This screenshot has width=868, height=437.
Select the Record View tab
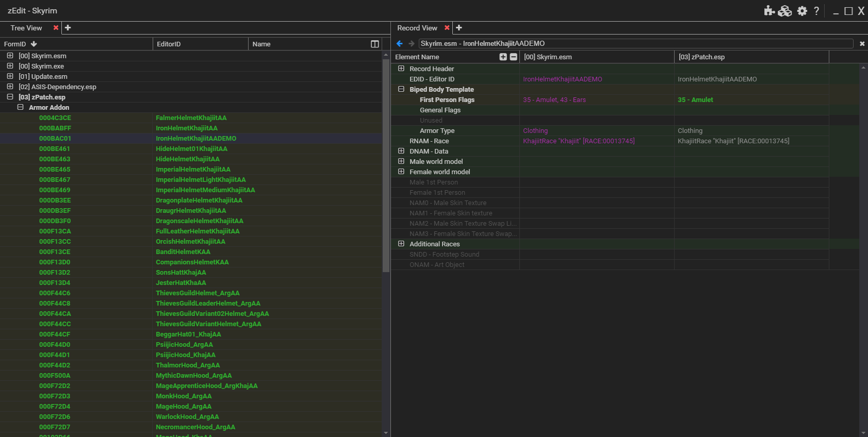pos(417,28)
